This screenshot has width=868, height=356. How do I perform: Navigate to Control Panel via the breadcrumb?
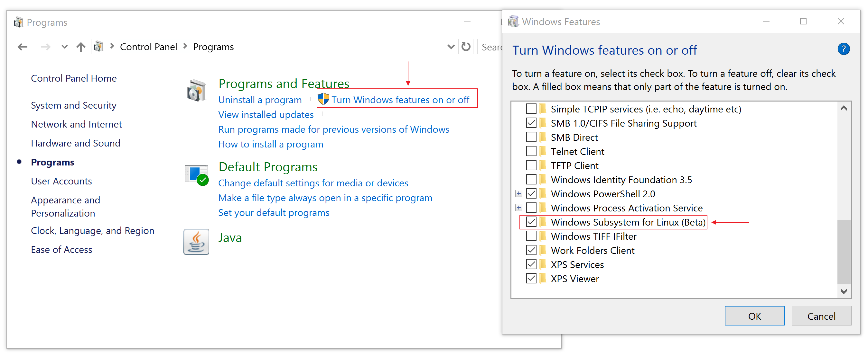(148, 47)
